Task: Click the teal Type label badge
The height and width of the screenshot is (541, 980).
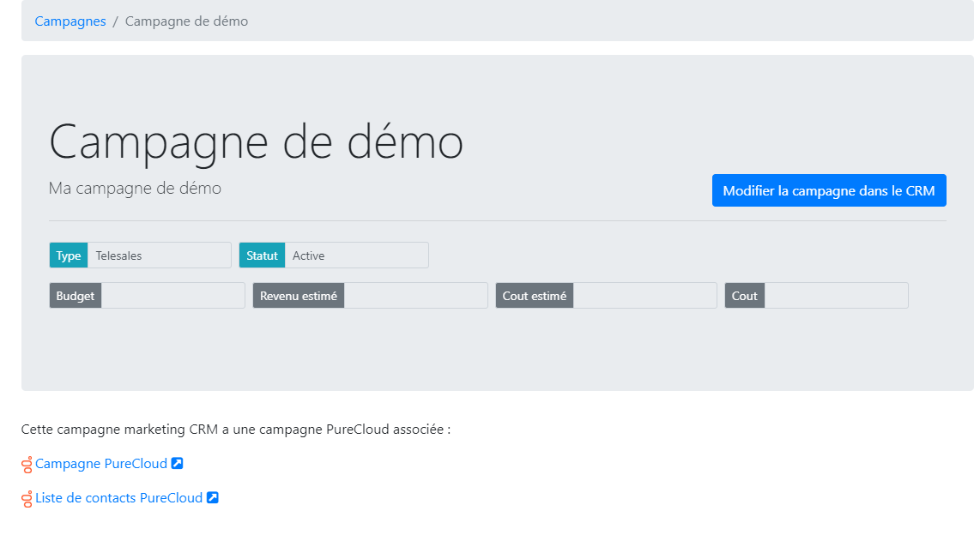Action: click(69, 255)
